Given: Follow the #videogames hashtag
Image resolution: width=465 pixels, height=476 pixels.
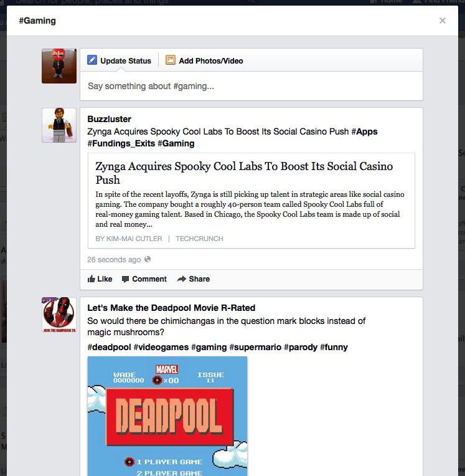Looking at the screenshot, I should (161, 347).
